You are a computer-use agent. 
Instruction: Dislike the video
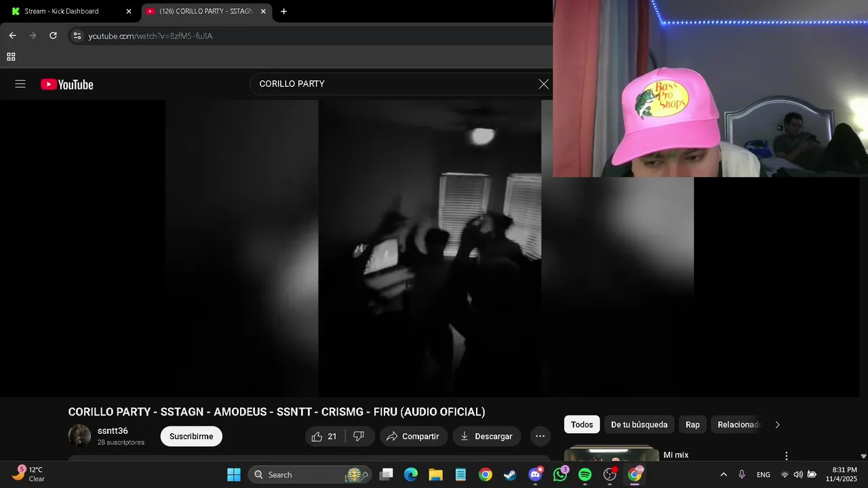coord(359,436)
